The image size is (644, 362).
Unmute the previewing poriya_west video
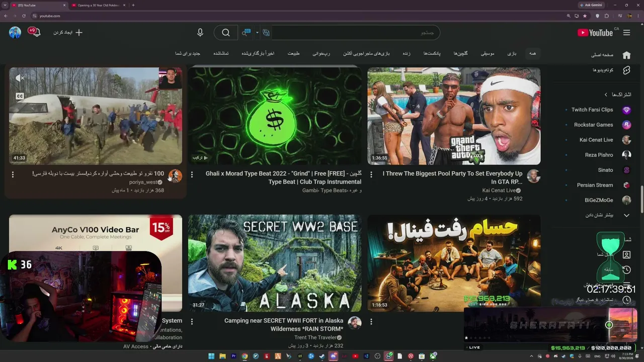(x=20, y=78)
